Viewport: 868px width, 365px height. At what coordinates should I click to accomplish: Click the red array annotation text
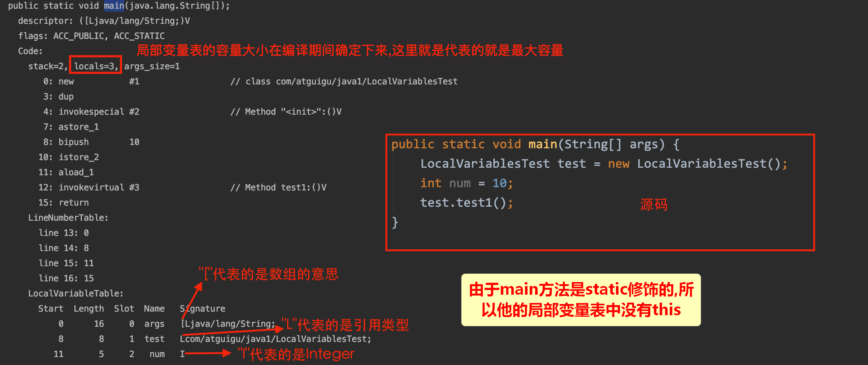tap(269, 274)
